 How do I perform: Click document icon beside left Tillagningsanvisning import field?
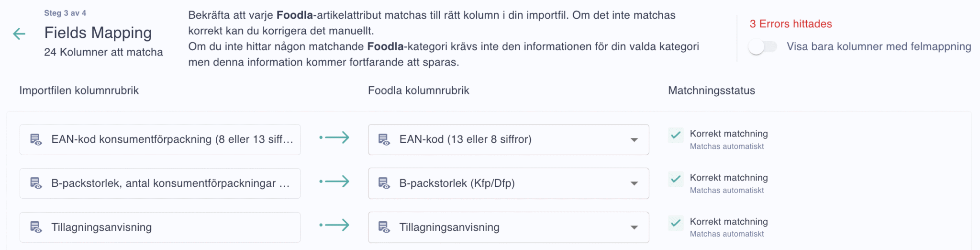[x=36, y=227]
